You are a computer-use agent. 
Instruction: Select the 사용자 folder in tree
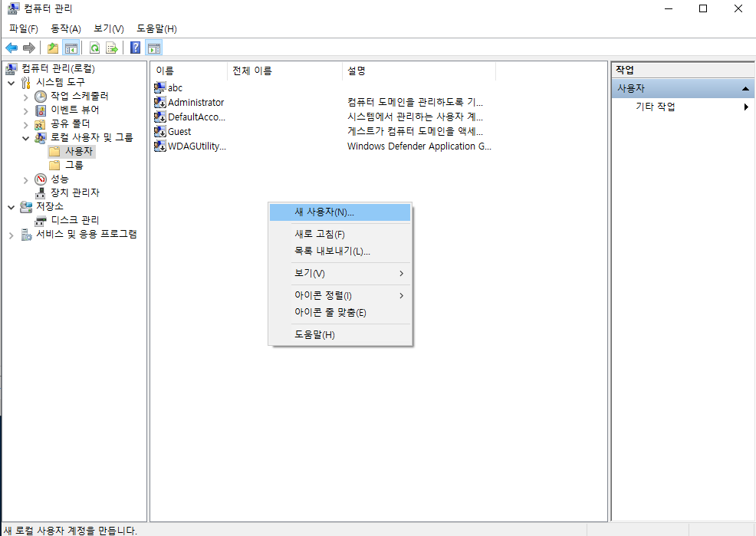point(72,151)
